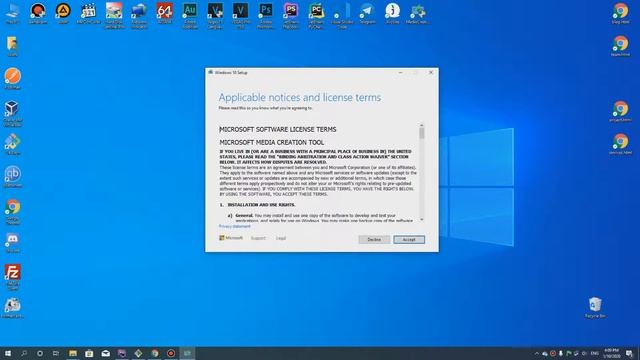
Task: Select the JetBrains PyCharm desktop icon
Action: [x=316, y=15]
